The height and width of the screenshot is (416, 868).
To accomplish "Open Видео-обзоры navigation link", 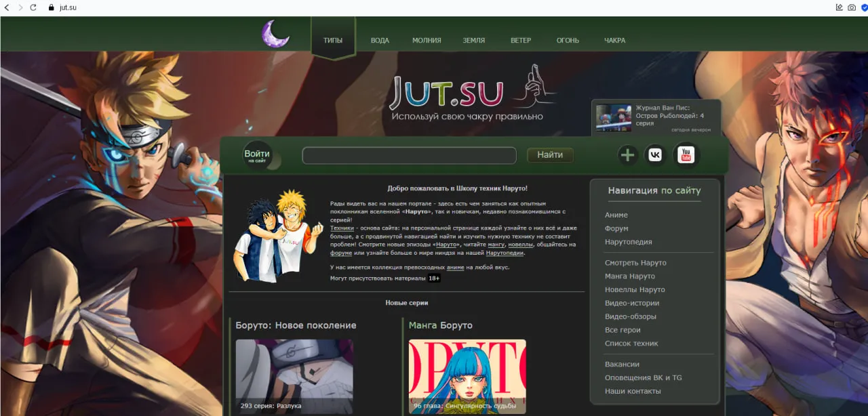I will pyautogui.click(x=631, y=316).
